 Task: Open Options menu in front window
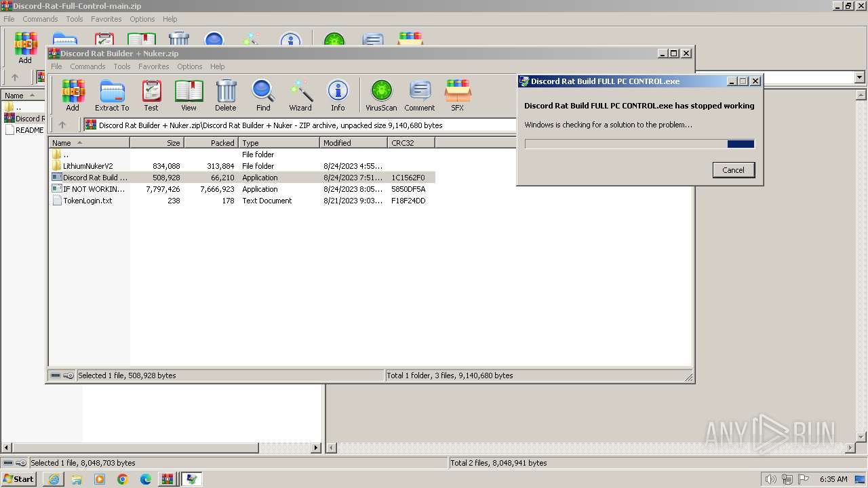pyautogui.click(x=190, y=66)
